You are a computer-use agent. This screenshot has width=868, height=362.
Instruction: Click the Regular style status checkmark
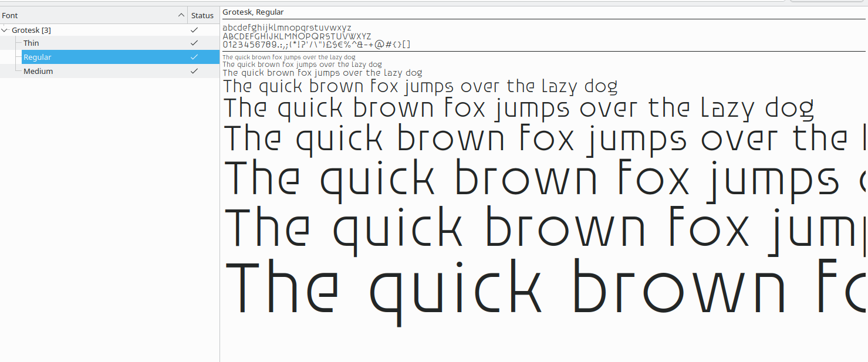[194, 57]
